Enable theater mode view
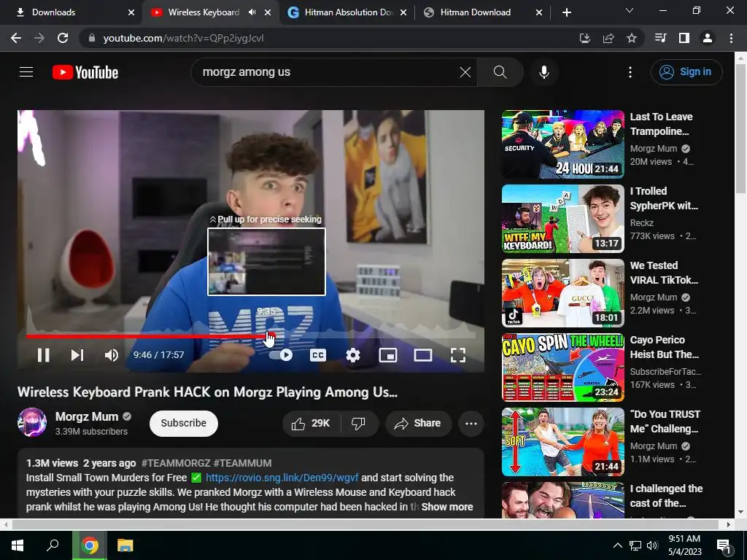 tap(423, 355)
